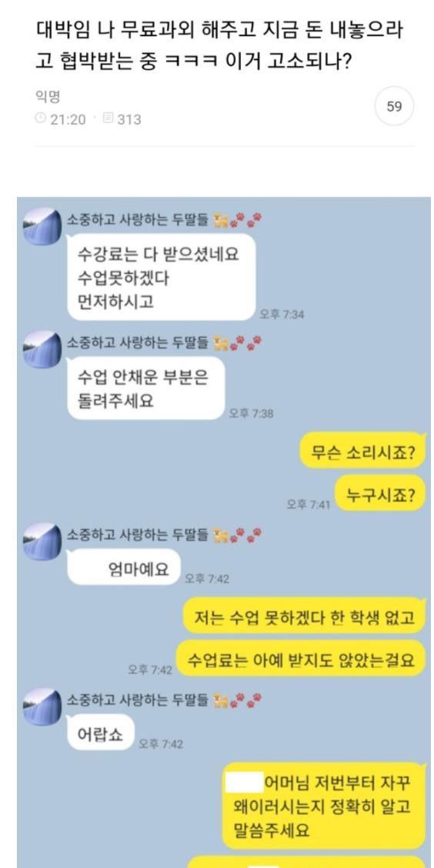Viewport: 434px width, 868px height.
Task: Select the view count icon beside 313
Action: point(108,119)
